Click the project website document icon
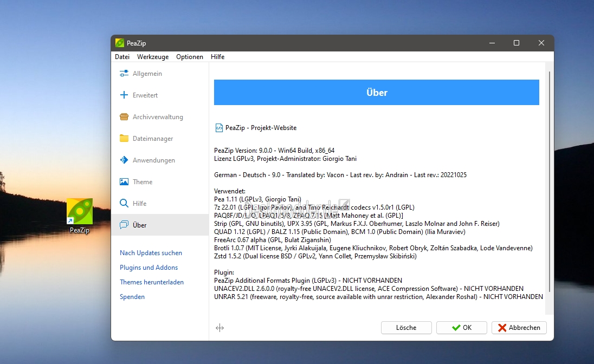Viewport: 594px width, 364px height. click(x=219, y=128)
